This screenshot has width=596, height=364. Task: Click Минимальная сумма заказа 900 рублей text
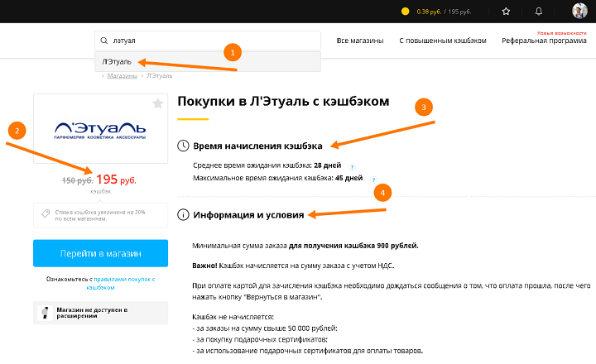[x=305, y=246]
